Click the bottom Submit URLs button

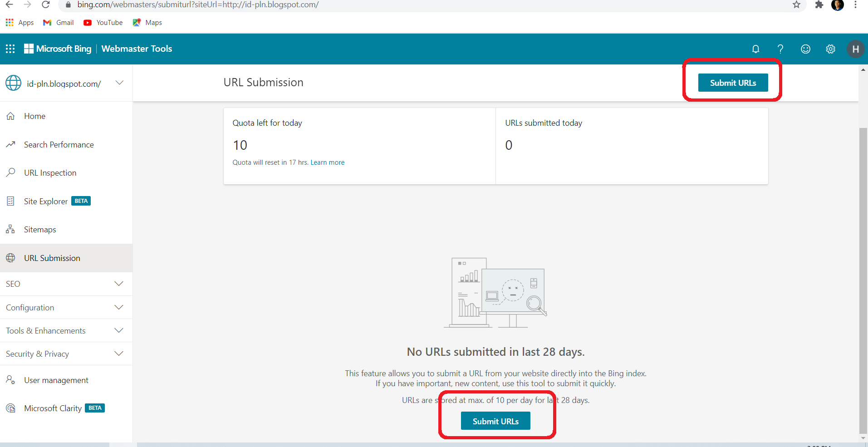(495, 421)
